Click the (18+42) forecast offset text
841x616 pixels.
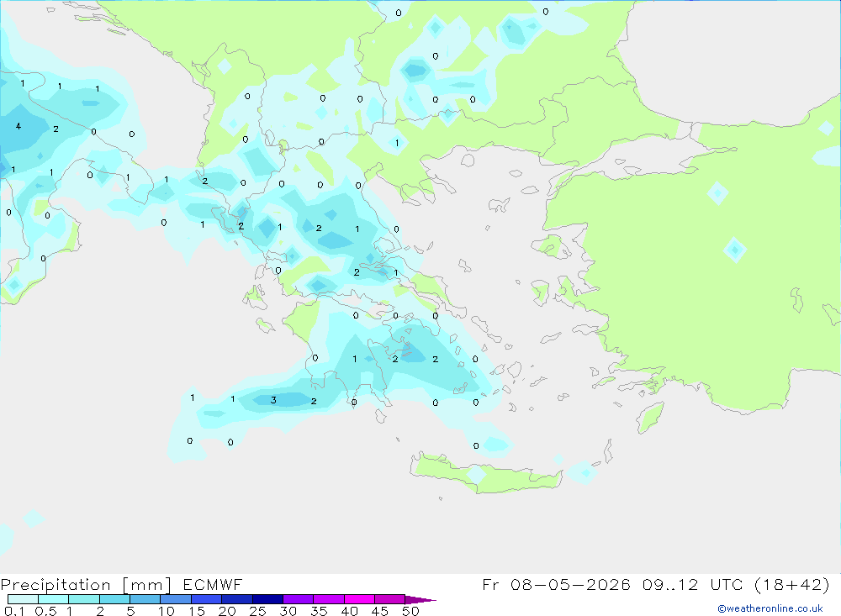coord(791,584)
